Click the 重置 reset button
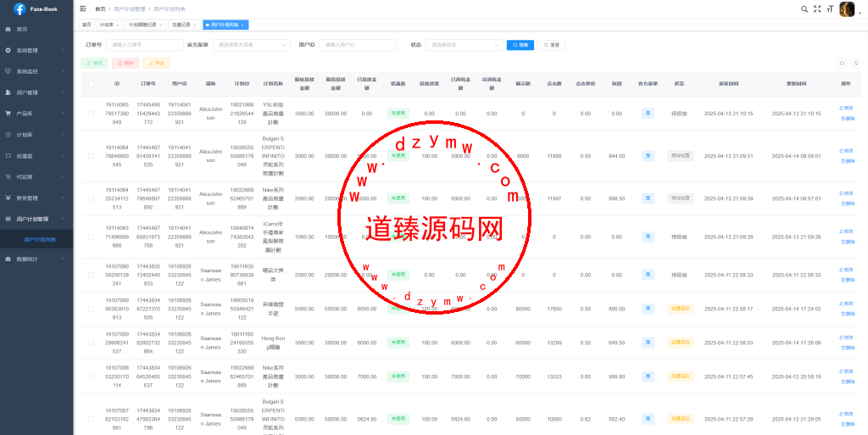This screenshot has height=435, width=868. (x=551, y=45)
